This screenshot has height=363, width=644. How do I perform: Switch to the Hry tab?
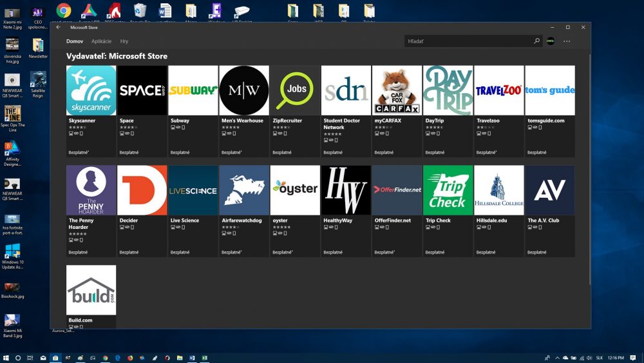(x=124, y=41)
